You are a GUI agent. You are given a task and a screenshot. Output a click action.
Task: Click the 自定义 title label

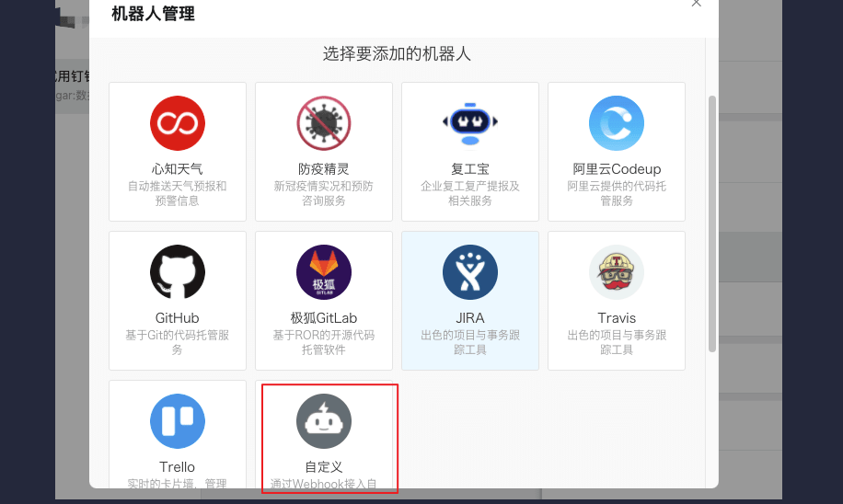[324, 467]
